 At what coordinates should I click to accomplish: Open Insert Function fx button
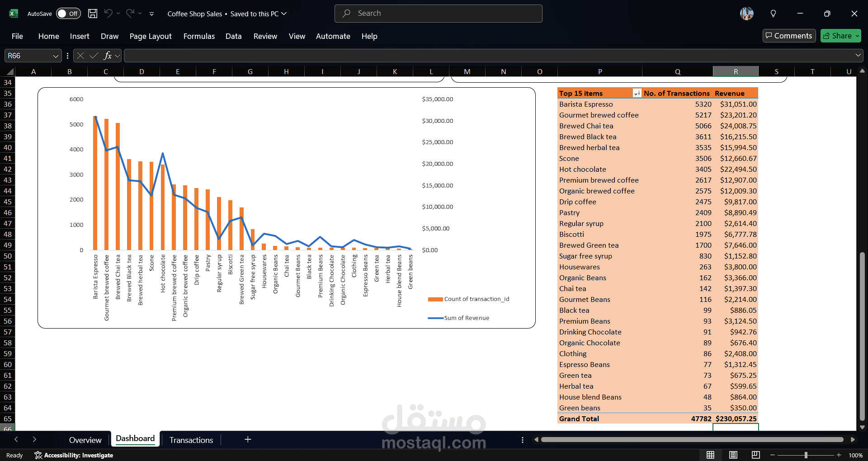point(108,56)
